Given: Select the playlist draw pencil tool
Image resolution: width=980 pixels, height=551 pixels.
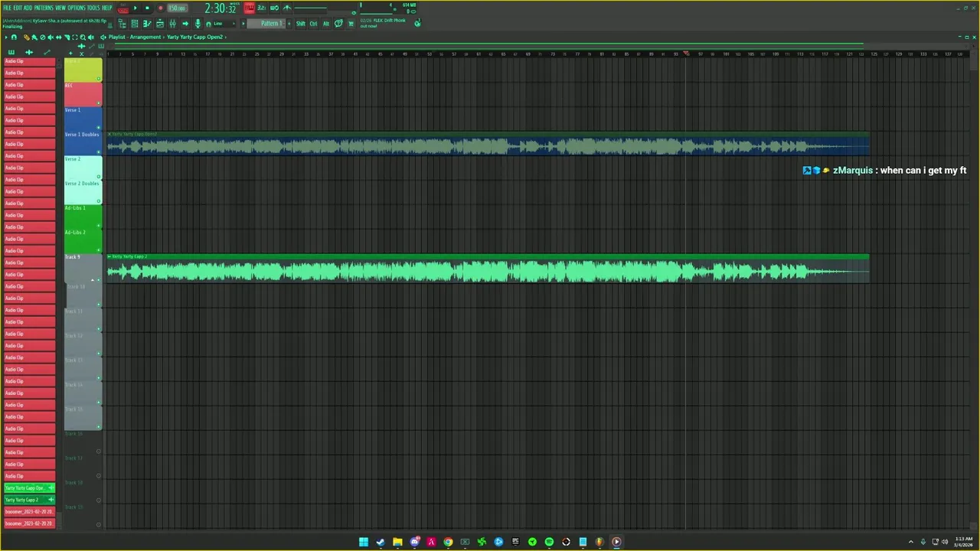Looking at the screenshot, I should (27, 37).
